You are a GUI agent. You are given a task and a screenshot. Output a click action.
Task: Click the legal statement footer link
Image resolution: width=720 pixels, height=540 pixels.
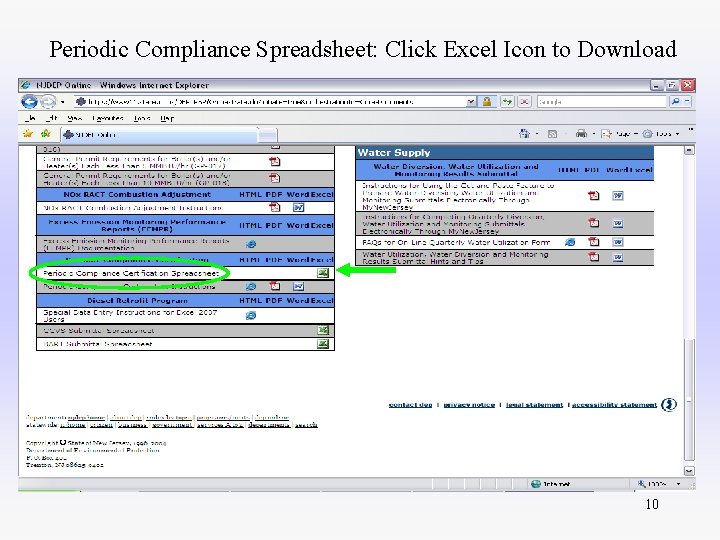pyautogui.click(x=534, y=405)
